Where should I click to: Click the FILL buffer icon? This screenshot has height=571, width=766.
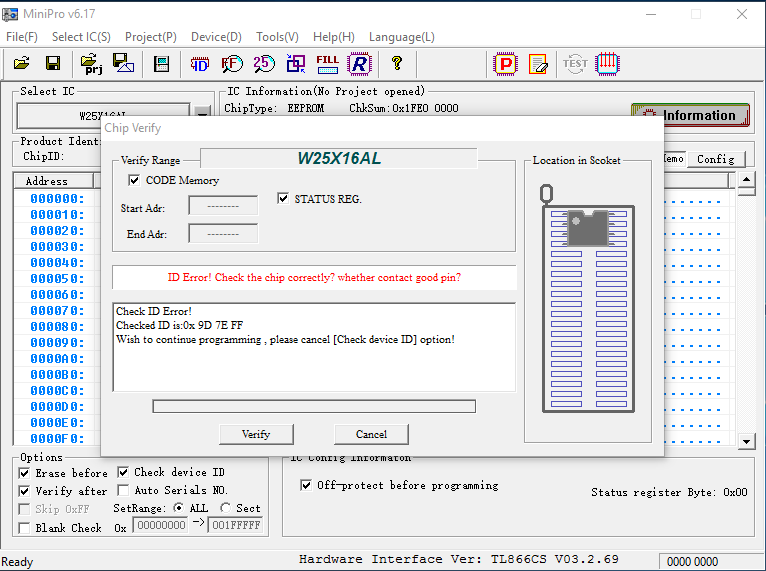pyautogui.click(x=327, y=64)
